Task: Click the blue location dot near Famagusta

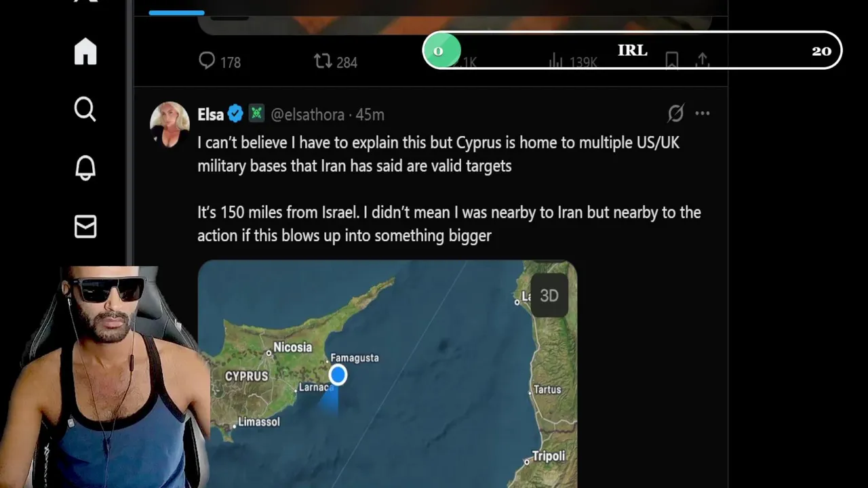Action: pyautogui.click(x=338, y=375)
